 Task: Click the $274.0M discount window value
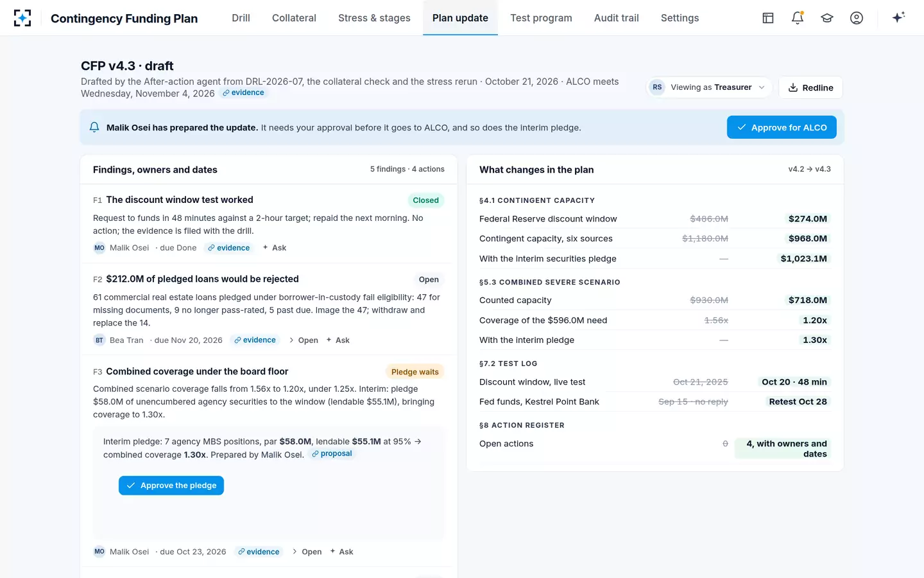[807, 219]
